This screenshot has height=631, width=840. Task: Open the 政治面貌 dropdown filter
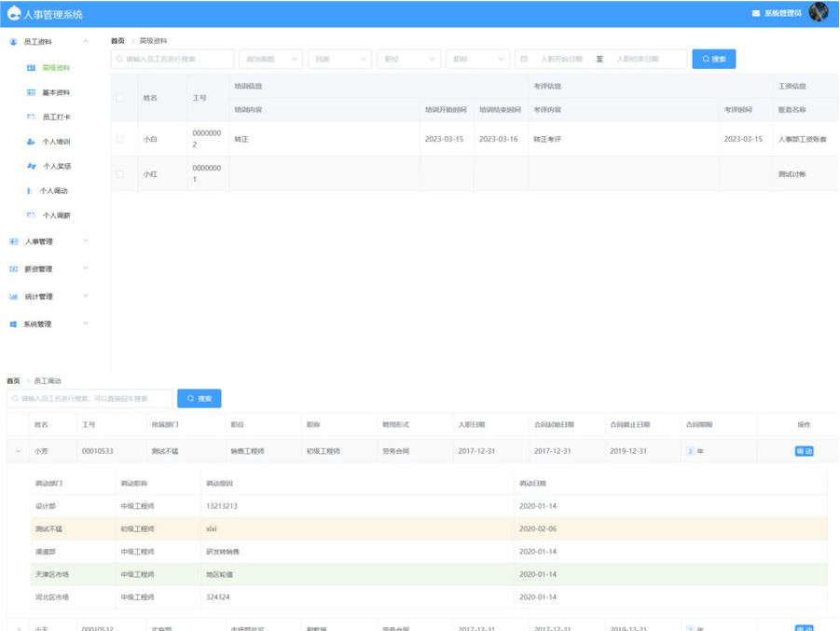coord(270,59)
